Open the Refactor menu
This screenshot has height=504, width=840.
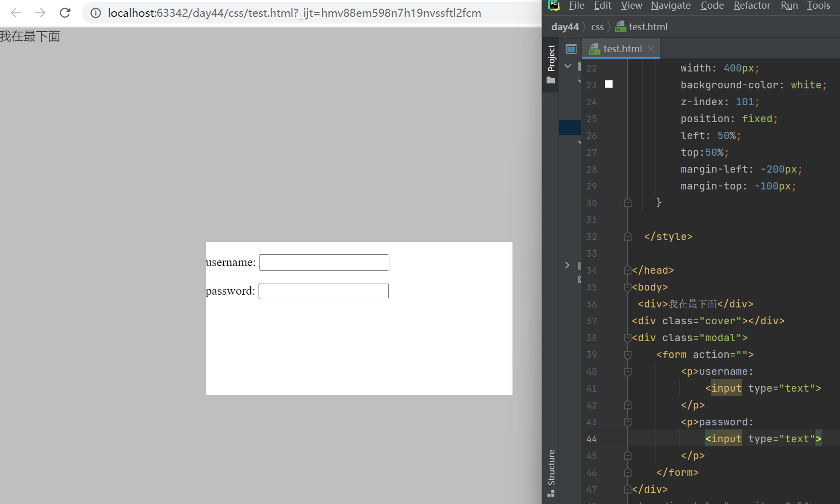coord(752,5)
